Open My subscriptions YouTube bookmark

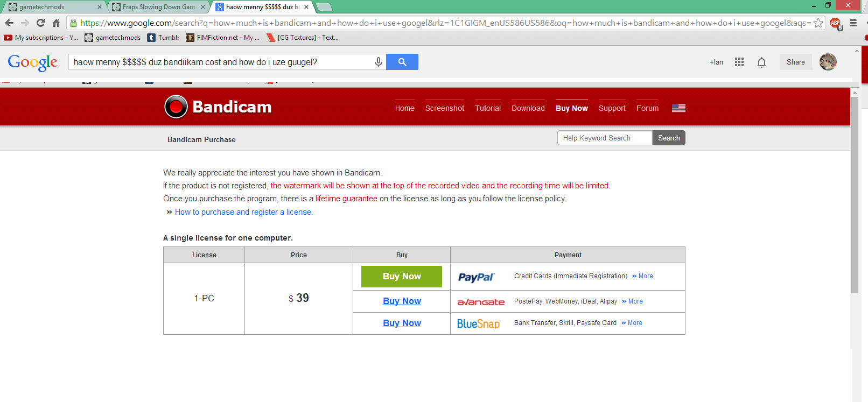41,38
